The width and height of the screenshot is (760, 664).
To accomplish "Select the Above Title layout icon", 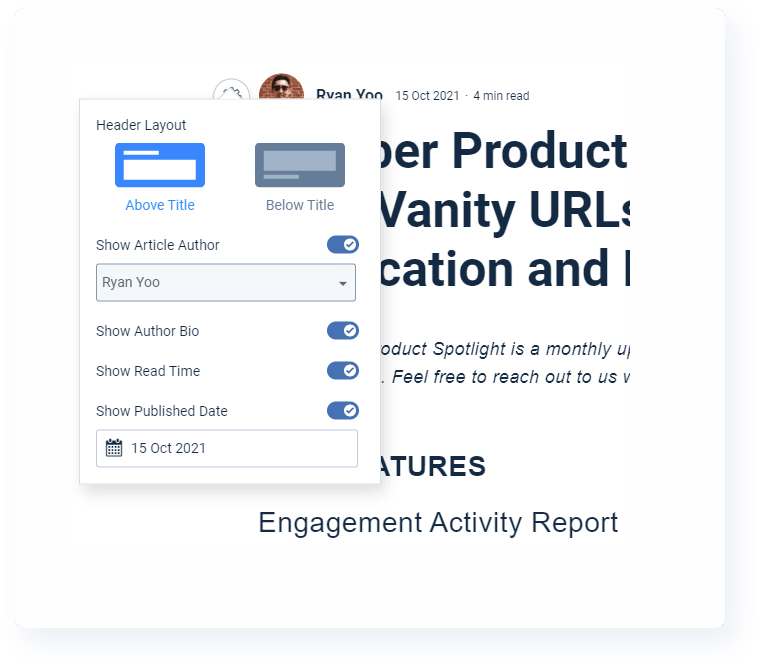I will click(160, 165).
